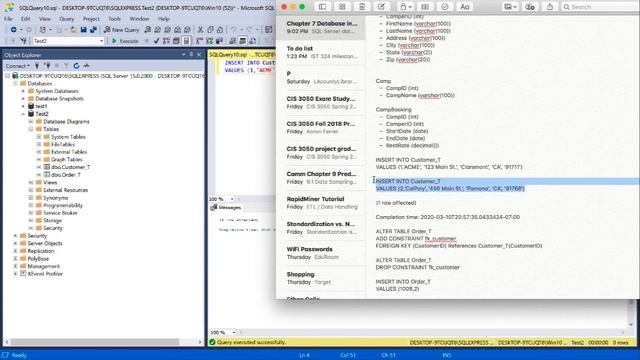640x360 pixels.
Task: Click the Parse checkmark icon
Action: (x=156, y=41)
